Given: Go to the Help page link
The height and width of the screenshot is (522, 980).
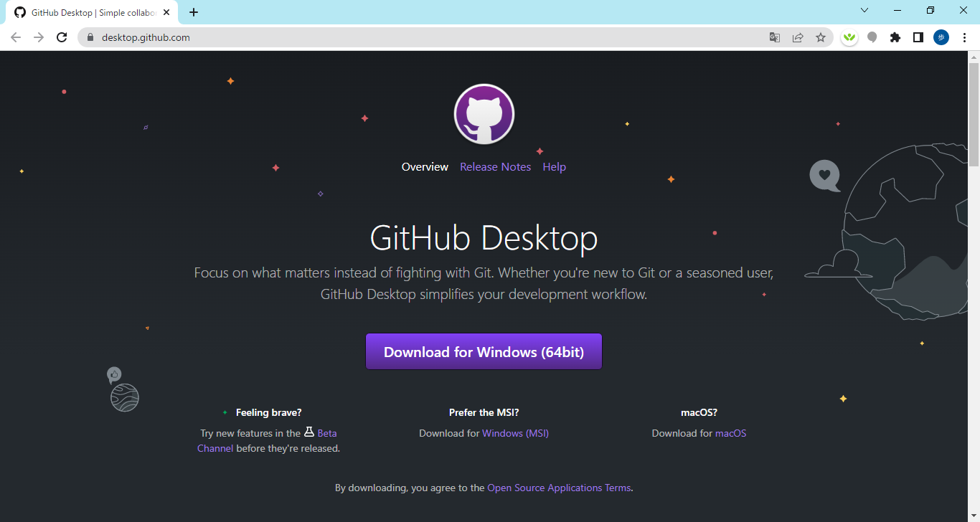Looking at the screenshot, I should pyautogui.click(x=554, y=167).
